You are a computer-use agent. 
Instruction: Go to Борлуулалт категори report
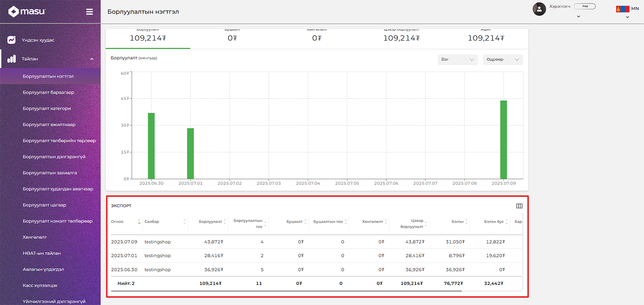[47, 108]
